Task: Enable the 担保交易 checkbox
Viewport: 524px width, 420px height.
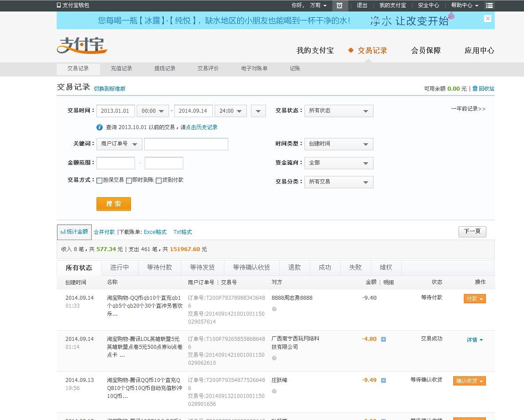Action: point(100,180)
